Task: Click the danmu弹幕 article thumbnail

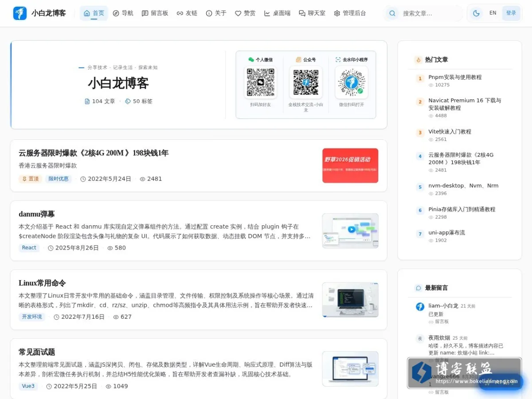Action: coord(350,231)
